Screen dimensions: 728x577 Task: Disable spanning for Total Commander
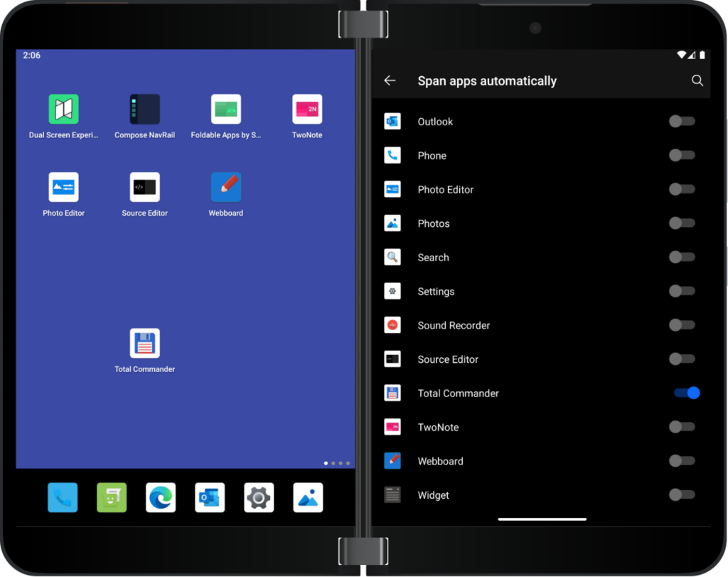coord(685,393)
